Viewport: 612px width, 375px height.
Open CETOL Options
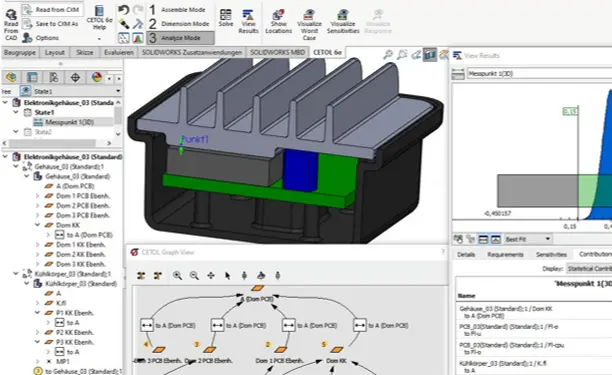point(41,38)
